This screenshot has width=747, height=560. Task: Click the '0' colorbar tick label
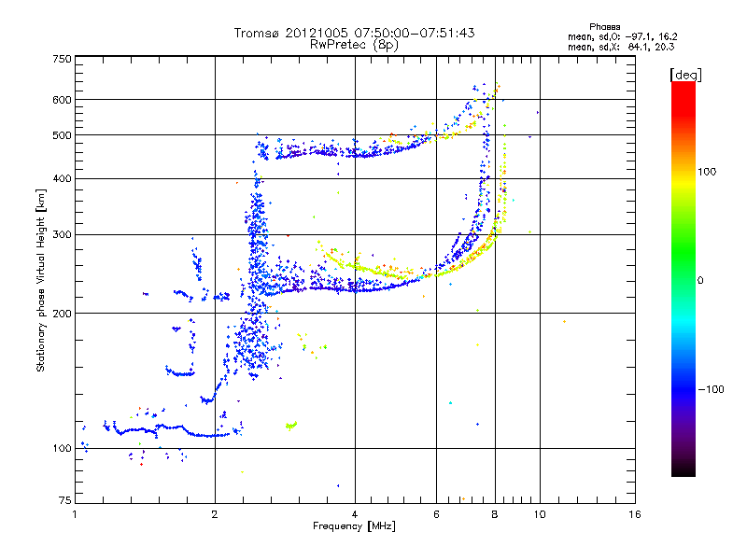pyautogui.click(x=700, y=281)
